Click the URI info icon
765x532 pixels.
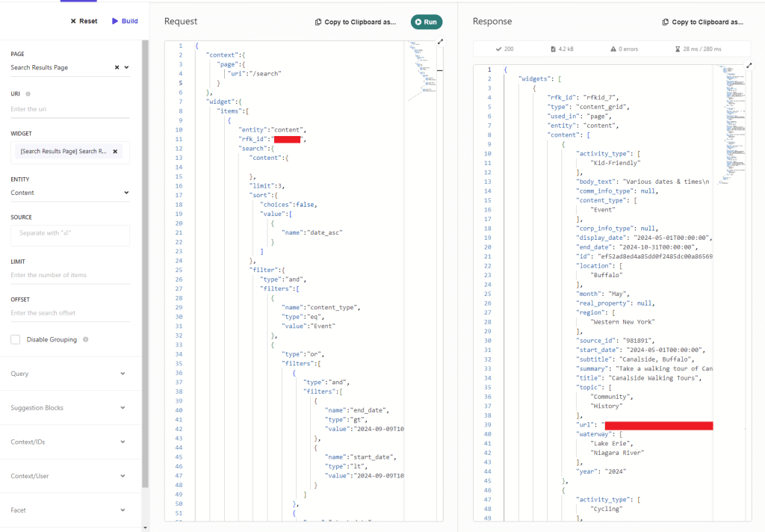click(28, 94)
